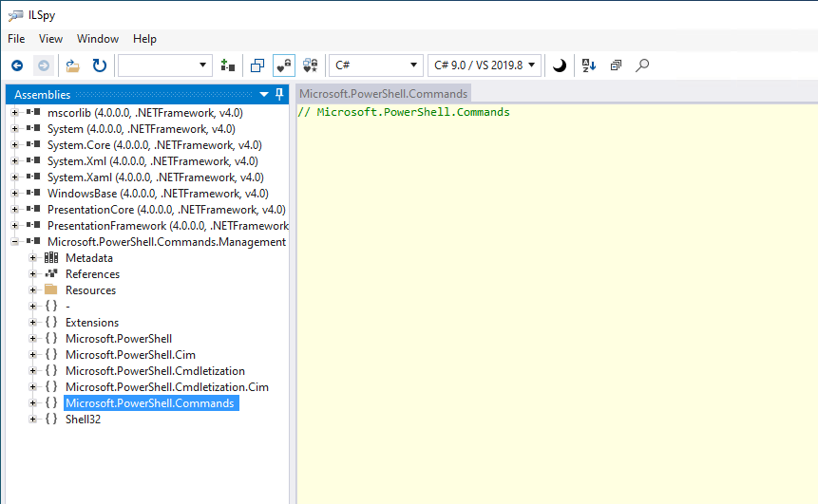818x504 pixels.
Task: Select the References label
Action: point(92,274)
